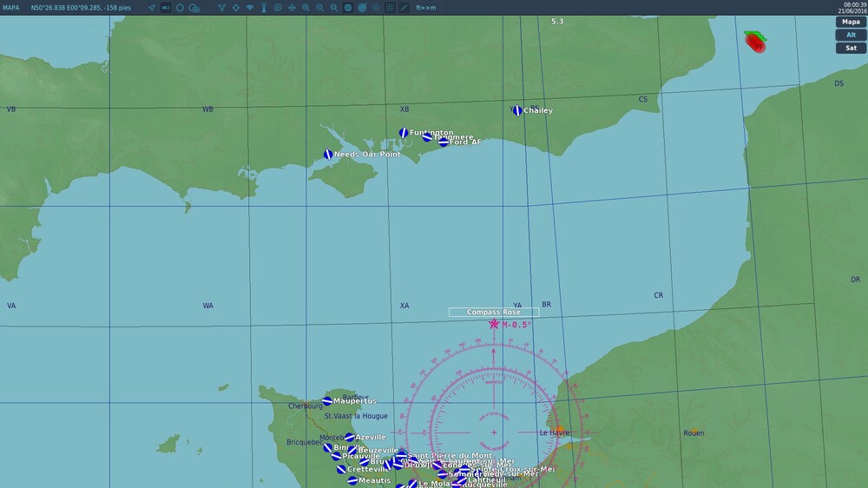Select the Cretteville airfield marker
This screenshot has width=868, height=488.
(x=341, y=469)
